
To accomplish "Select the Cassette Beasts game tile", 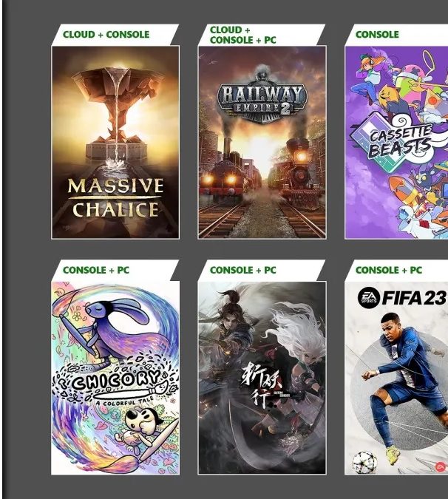I will (x=396, y=142).
